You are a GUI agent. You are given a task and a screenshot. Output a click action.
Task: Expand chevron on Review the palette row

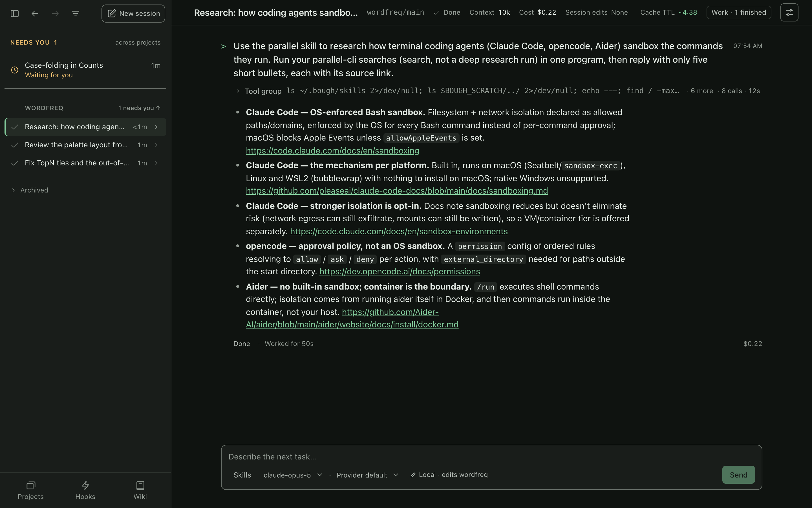156,145
